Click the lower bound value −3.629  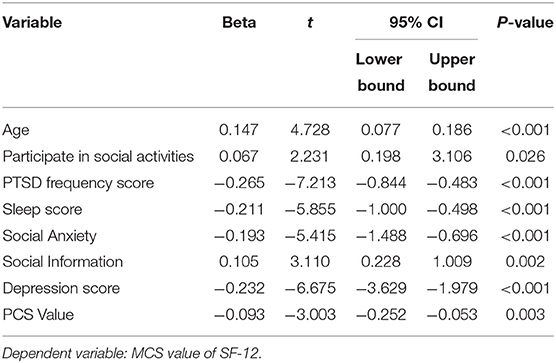tap(381, 288)
